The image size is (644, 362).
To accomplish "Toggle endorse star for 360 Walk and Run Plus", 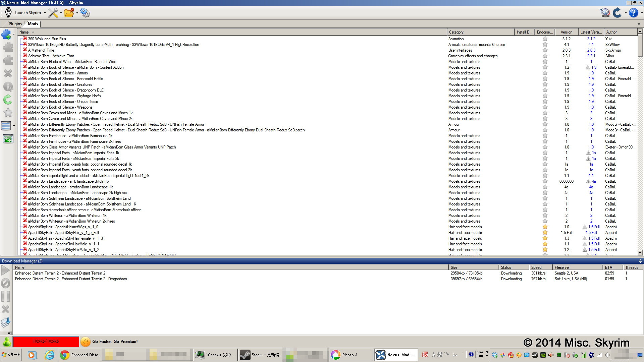I will point(545,39).
